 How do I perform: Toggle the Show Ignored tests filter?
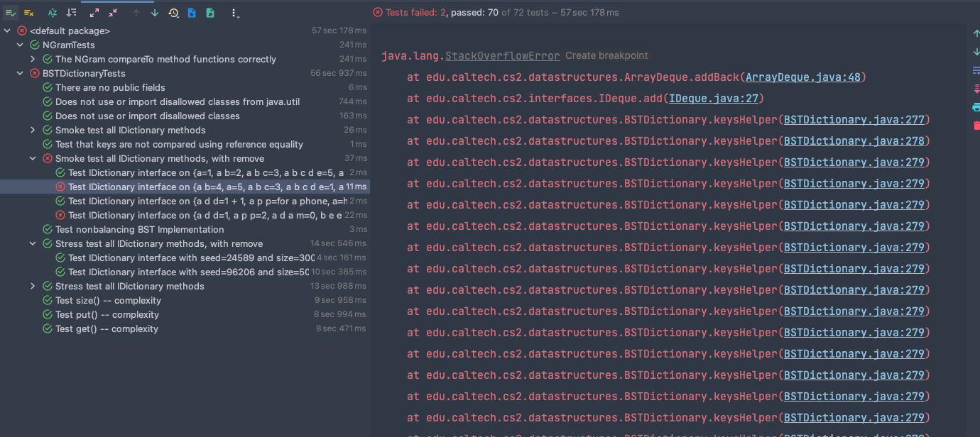[29, 13]
